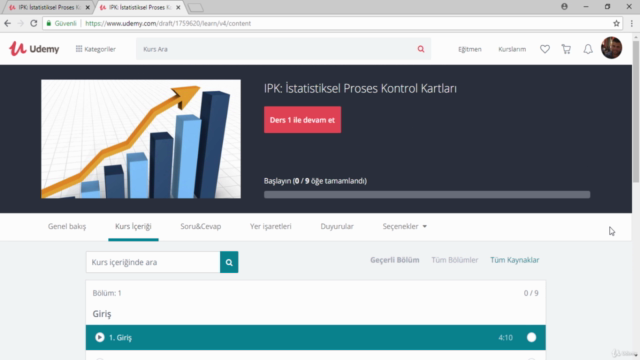The width and height of the screenshot is (640, 360).
Task: Click the 0 / 9 section counter
Action: coord(531,293)
